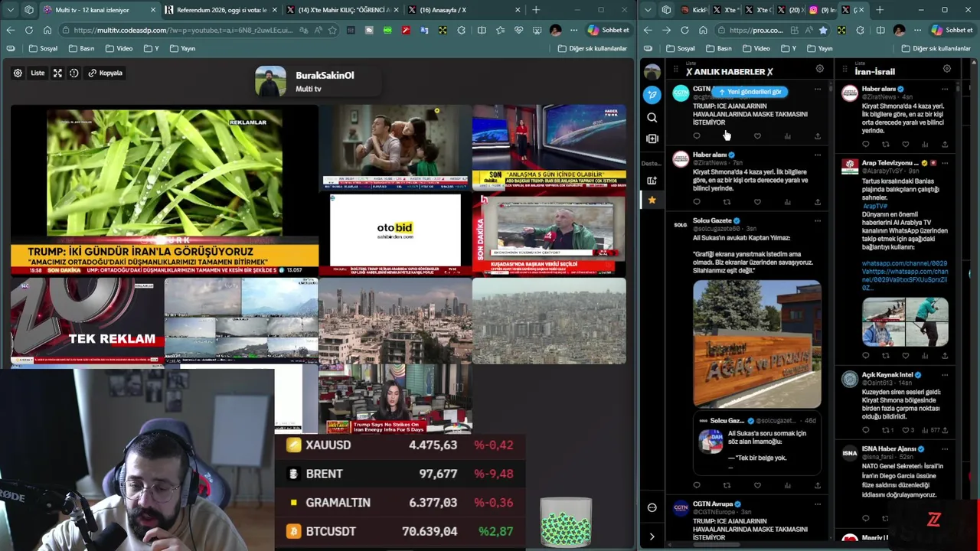Open home page in left browser window
Viewport: 980px width, 551px height.
pyautogui.click(x=47, y=30)
